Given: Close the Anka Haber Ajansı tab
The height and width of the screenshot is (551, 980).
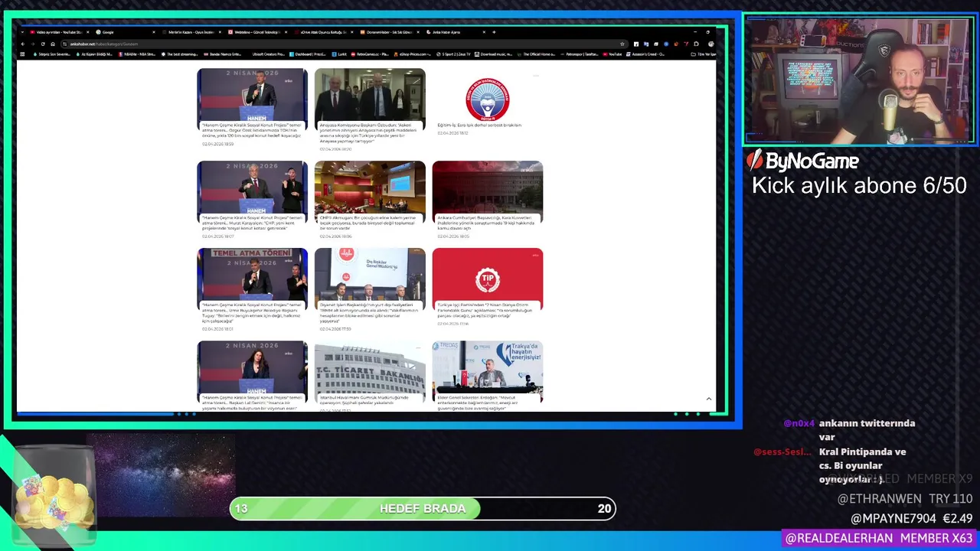Looking at the screenshot, I should (485, 32).
